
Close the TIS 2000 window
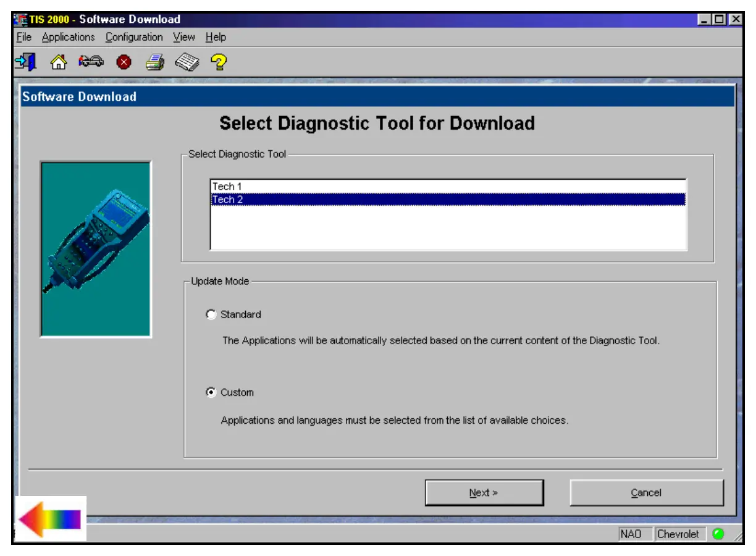click(x=735, y=20)
